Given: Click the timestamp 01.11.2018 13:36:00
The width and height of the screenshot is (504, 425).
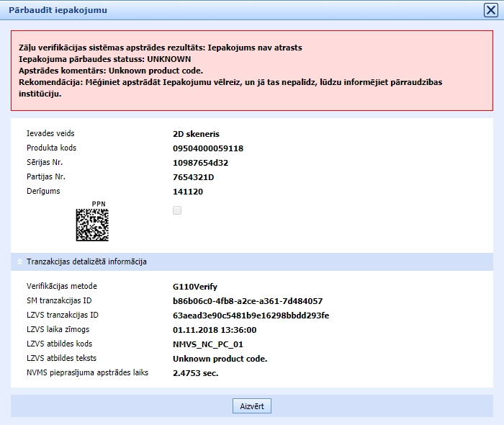Looking at the screenshot, I should 215,330.
